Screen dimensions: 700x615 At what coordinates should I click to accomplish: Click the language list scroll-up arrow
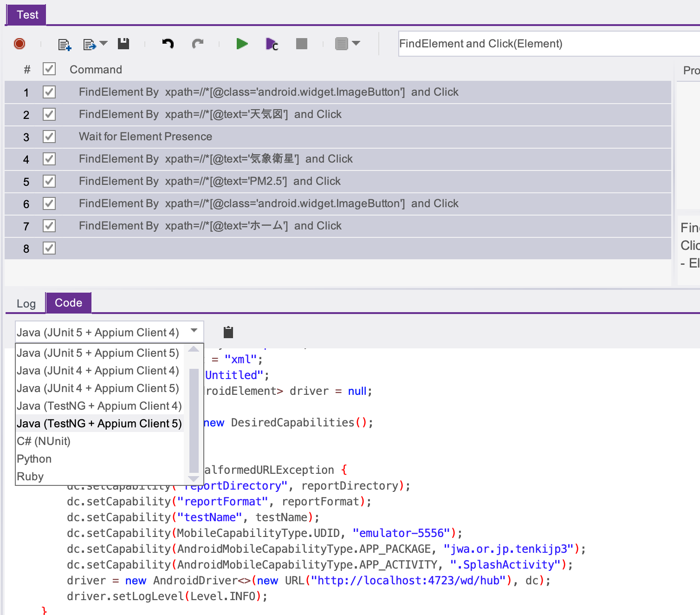point(194,349)
